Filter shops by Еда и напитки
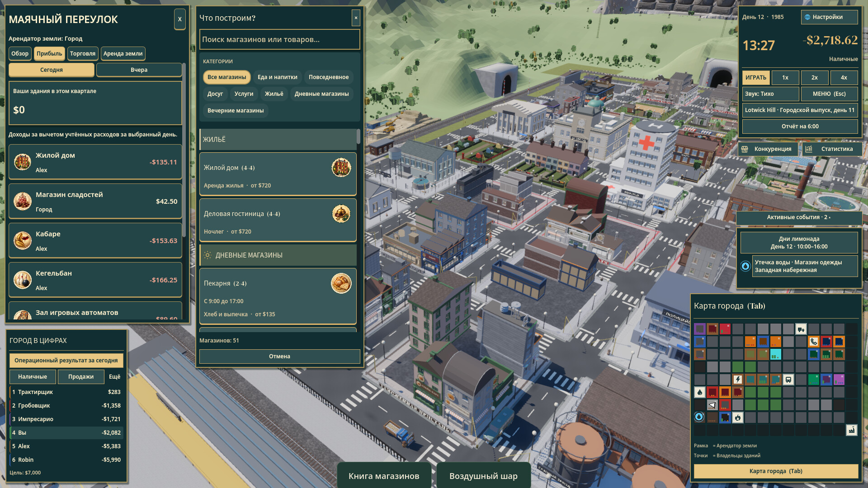Viewport: 868px width, 488px height. coord(278,77)
